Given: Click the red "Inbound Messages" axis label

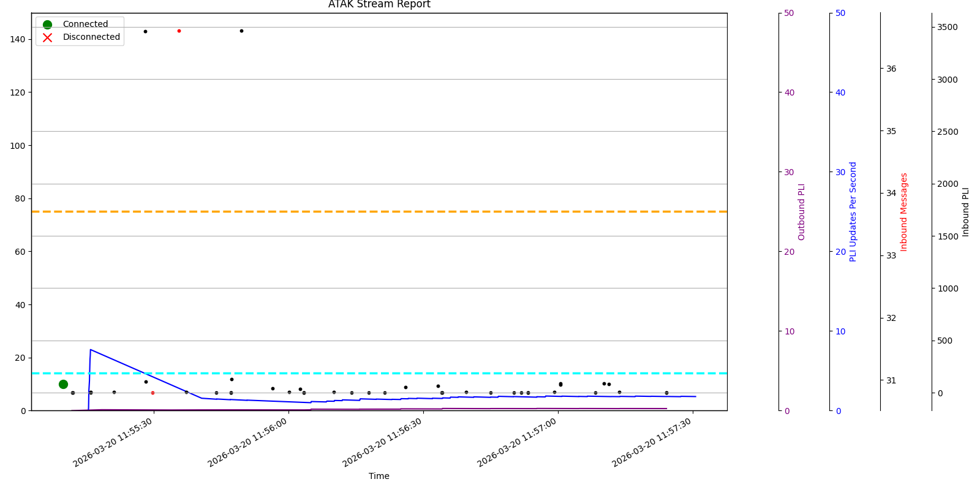Looking at the screenshot, I should tap(903, 212).
